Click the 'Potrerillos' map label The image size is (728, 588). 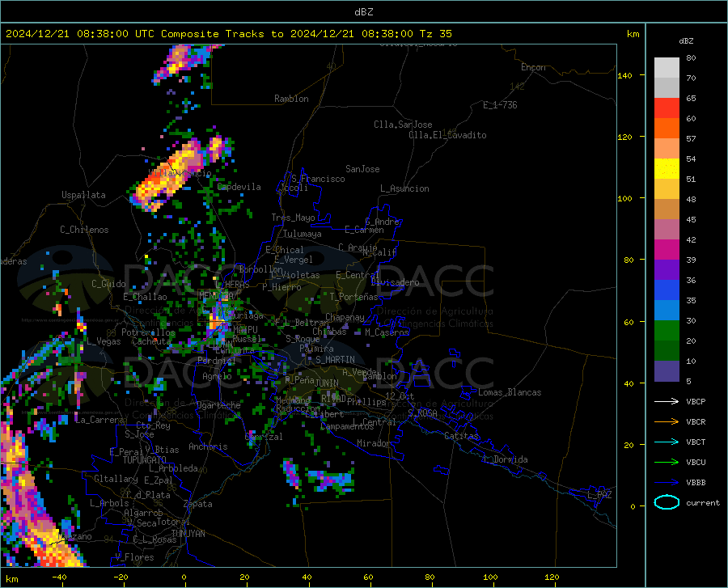(148, 332)
